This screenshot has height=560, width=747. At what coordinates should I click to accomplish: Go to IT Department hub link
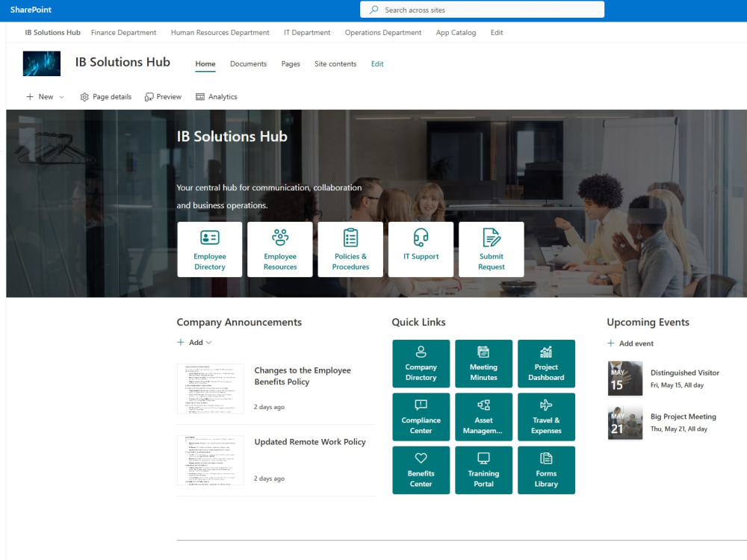(307, 32)
